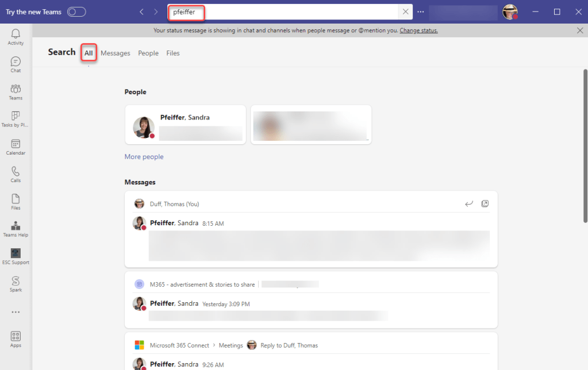
Task: Go to Teams in the sidebar
Action: 16,92
